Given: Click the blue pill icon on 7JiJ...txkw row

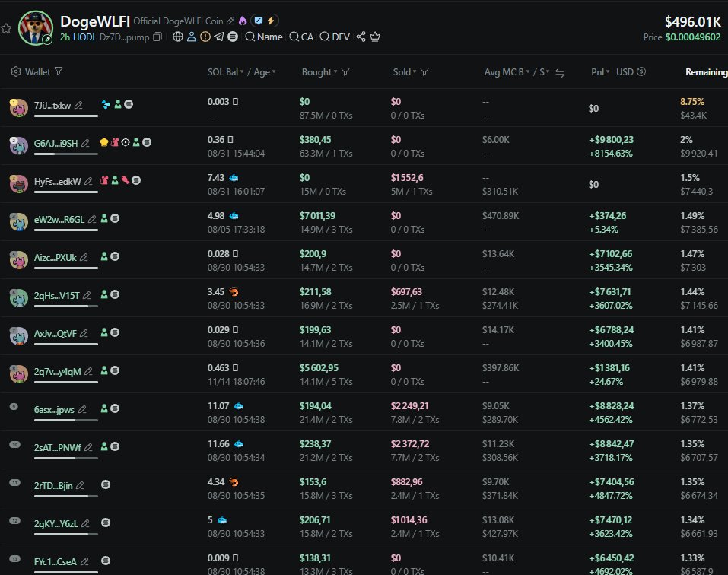Looking at the screenshot, I should tap(106, 104).
